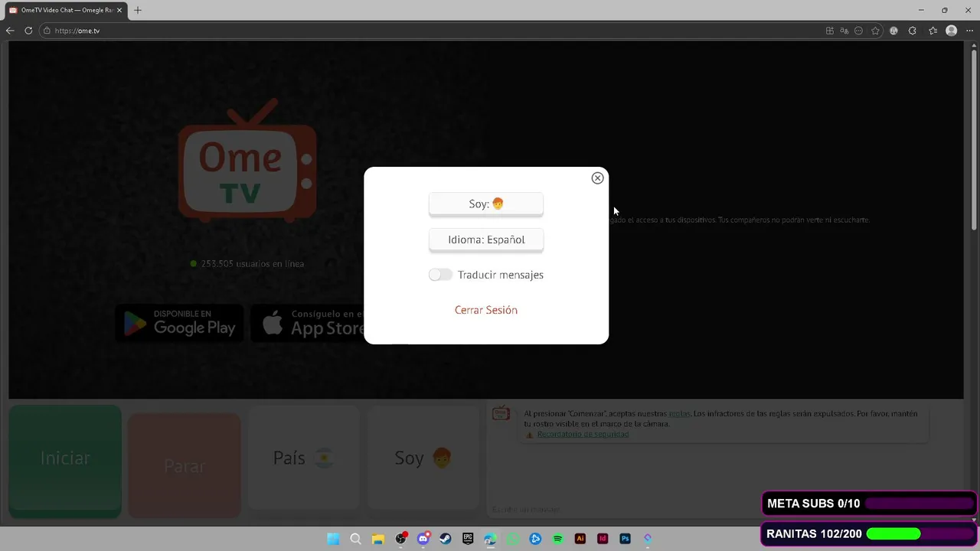This screenshot has height=551, width=980.
Task: Click the Google Play store badge
Action: [x=180, y=323]
